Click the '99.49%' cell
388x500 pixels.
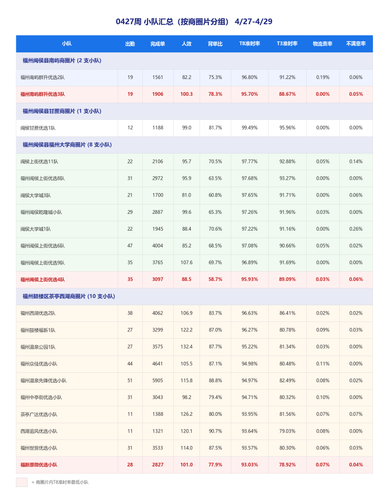tap(250, 128)
